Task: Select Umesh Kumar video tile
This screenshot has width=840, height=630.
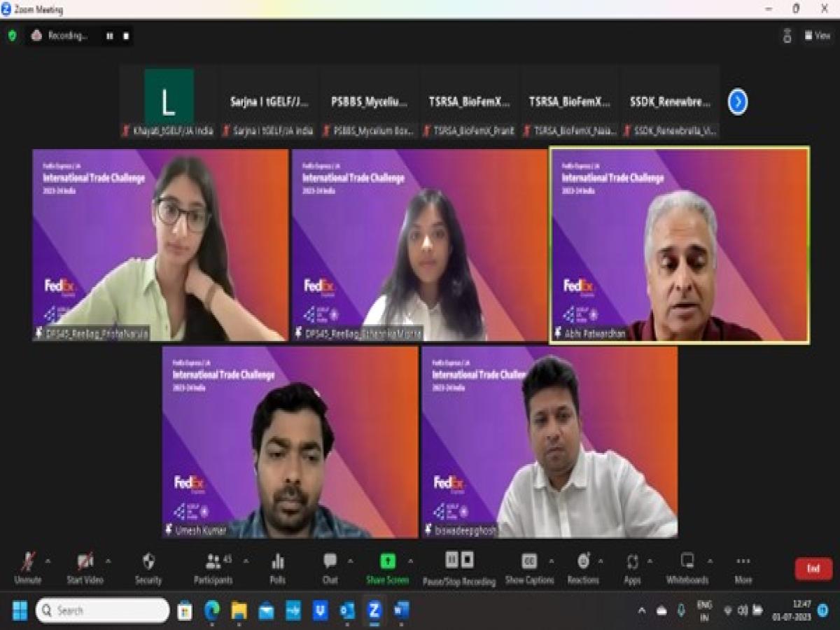Action: [290, 442]
